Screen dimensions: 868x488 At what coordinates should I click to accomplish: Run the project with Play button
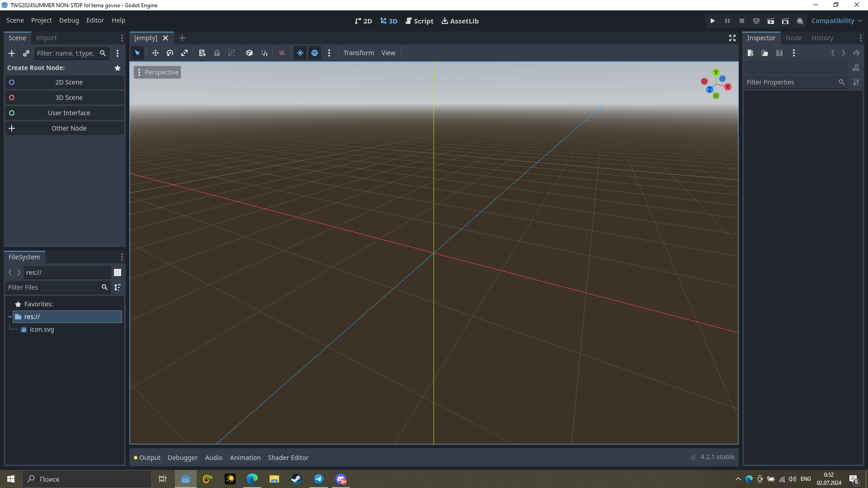click(712, 21)
